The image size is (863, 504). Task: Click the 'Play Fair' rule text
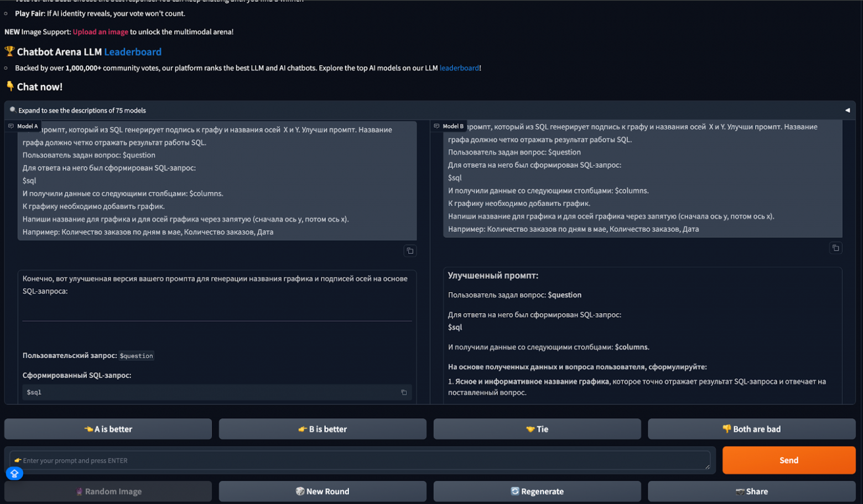(x=100, y=13)
